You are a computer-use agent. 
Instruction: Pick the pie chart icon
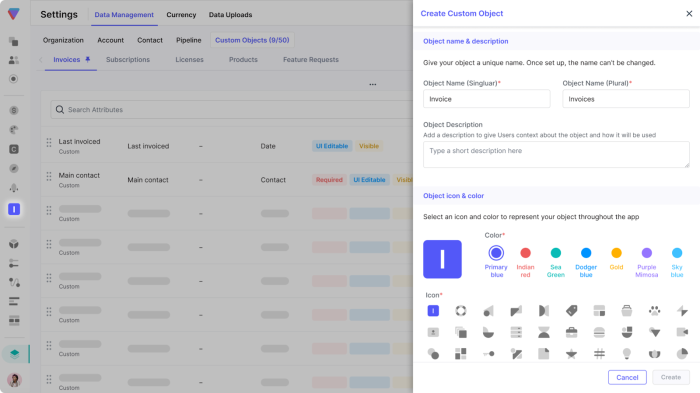(682, 354)
